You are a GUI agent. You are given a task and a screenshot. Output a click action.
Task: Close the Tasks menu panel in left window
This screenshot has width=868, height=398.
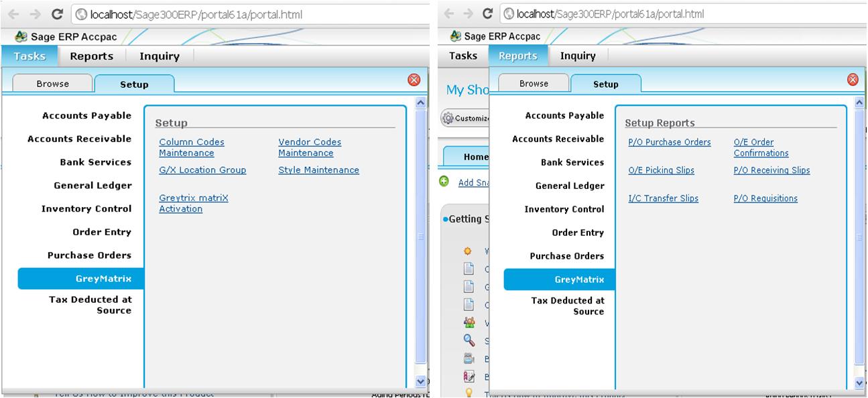click(x=414, y=80)
